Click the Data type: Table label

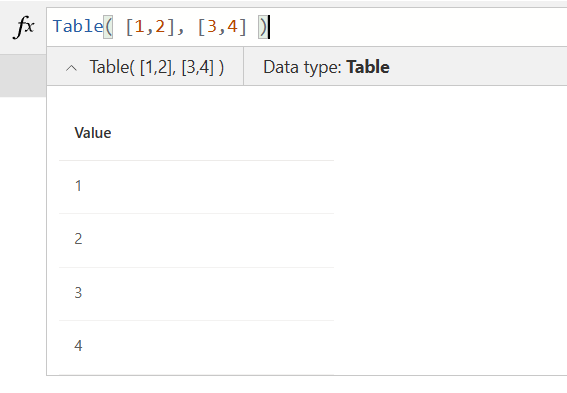tap(326, 67)
